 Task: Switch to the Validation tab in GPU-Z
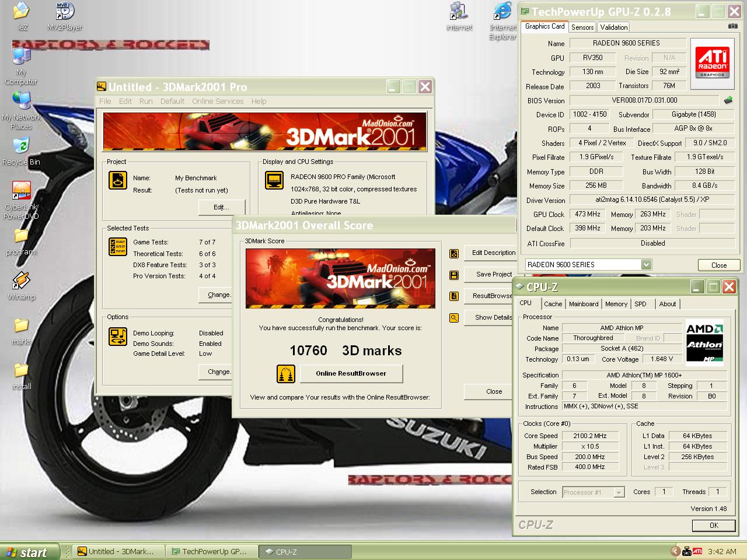(614, 27)
